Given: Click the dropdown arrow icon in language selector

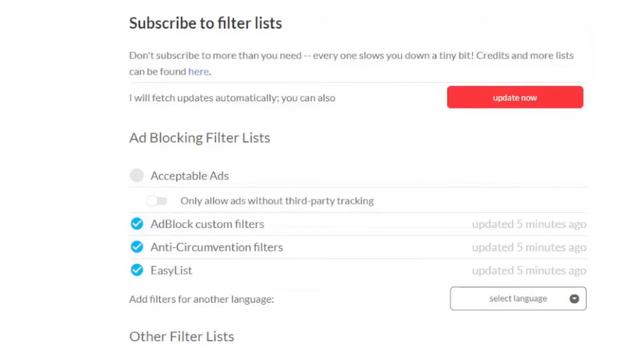Looking at the screenshot, I should (574, 299).
